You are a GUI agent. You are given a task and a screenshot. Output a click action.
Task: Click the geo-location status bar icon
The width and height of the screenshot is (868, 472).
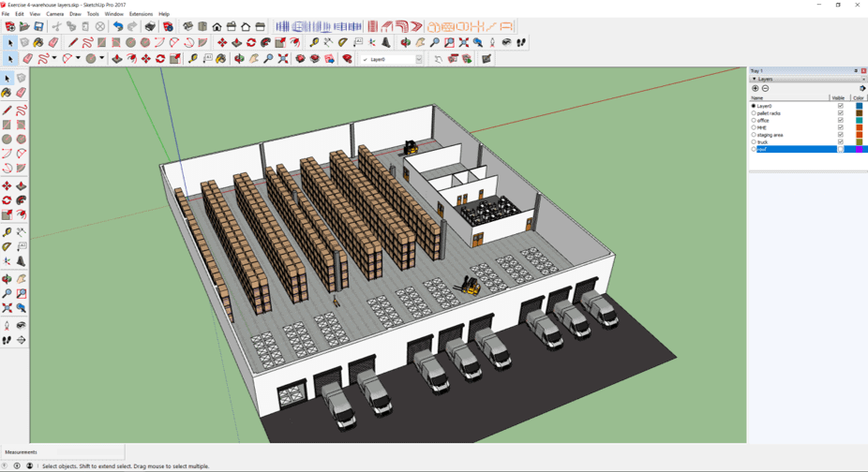point(6,466)
